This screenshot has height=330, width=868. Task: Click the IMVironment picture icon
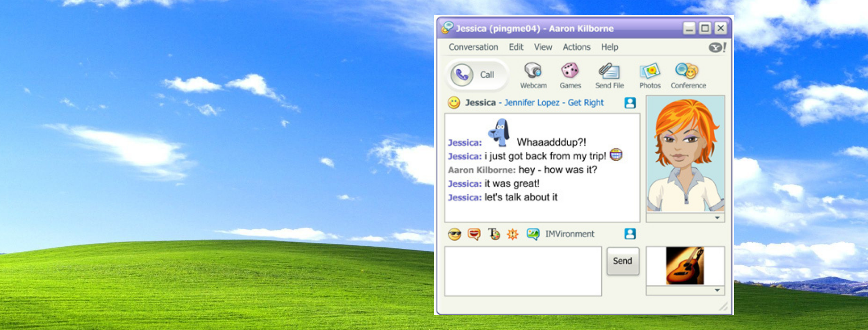pyautogui.click(x=533, y=234)
